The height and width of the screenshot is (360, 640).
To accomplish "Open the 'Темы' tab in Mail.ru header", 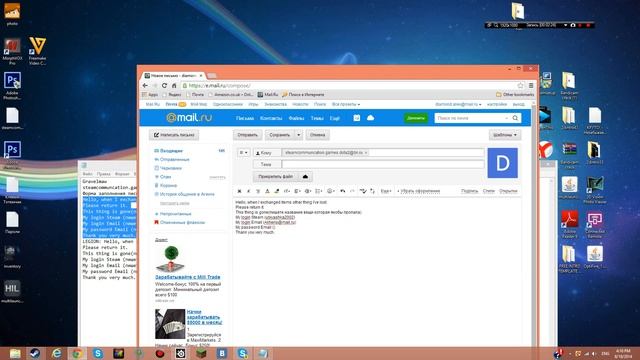I will coord(317,118).
